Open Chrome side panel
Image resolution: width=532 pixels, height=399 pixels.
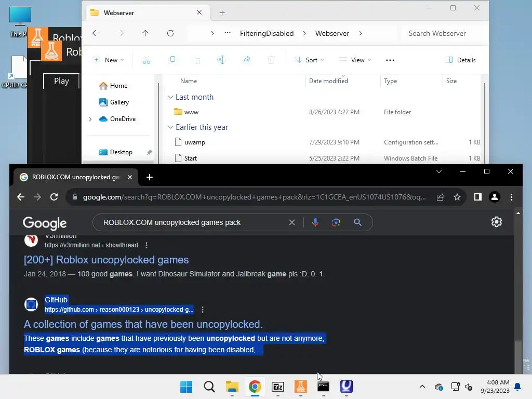(x=478, y=197)
